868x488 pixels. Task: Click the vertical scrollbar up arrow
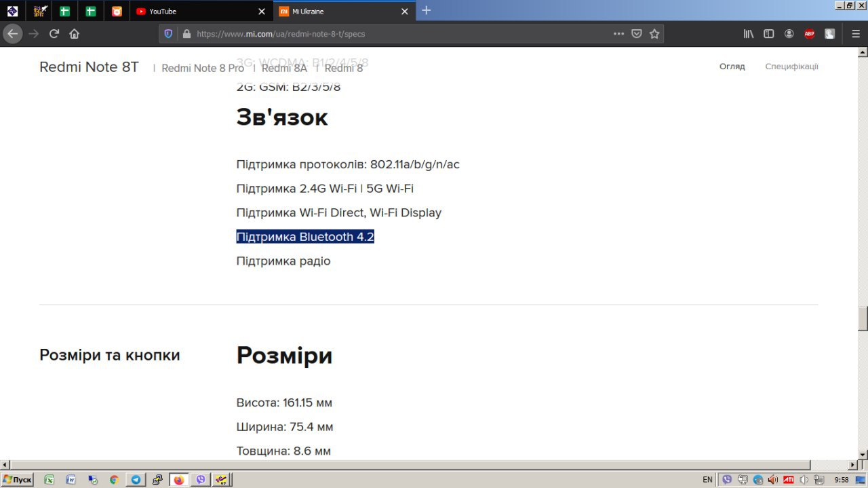pos(863,52)
